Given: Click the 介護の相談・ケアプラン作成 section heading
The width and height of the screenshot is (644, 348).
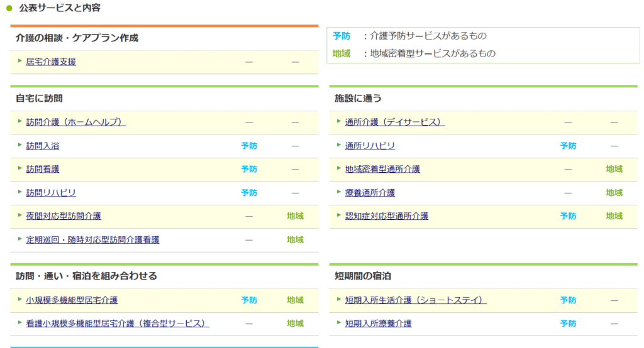Looking at the screenshot, I should point(77,38).
